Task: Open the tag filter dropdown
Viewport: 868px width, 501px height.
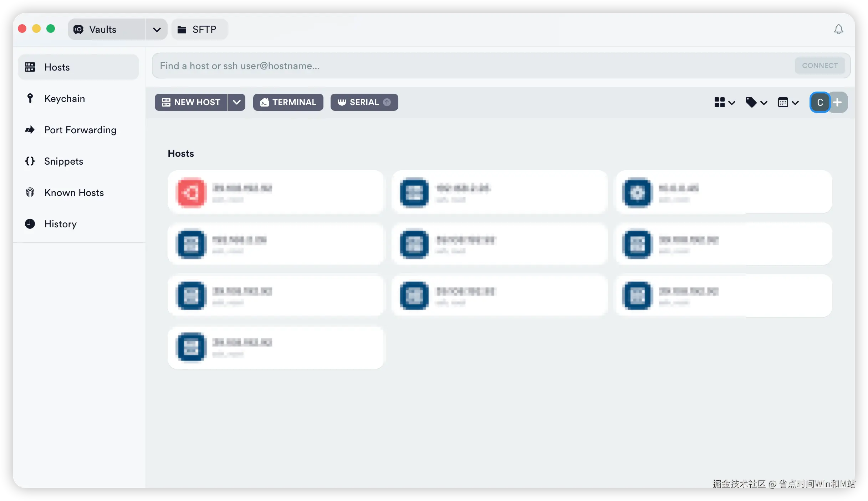Action: [x=756, y=103]
